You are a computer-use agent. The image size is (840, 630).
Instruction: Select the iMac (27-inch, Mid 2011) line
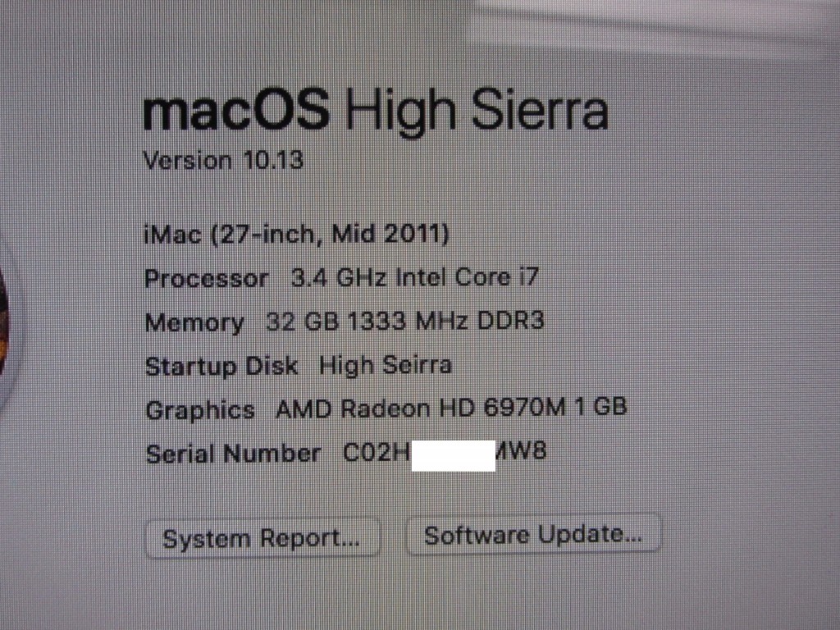click(x=297, y=235)
